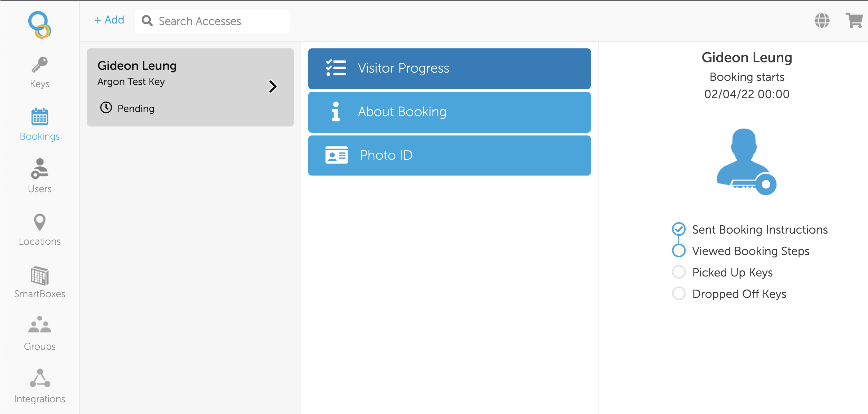Image resolution: width=868 pixels, height=414 pixels.
Task: Click Sent Booking Instructions checkmark circle
Action: click(x=679, y=229)
